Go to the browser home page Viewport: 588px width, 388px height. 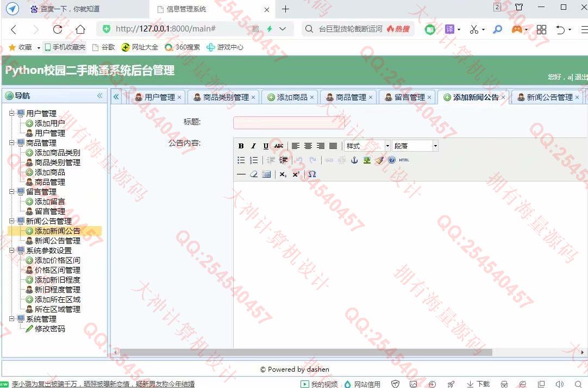(80, 29)
